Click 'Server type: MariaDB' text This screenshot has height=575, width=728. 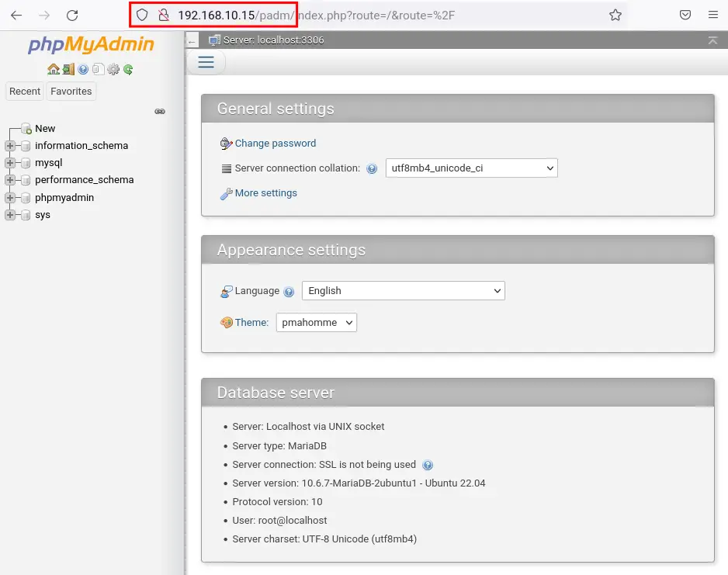[279, 446]
